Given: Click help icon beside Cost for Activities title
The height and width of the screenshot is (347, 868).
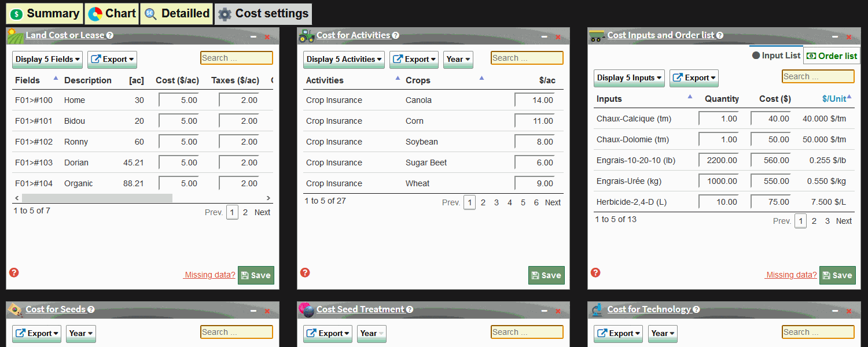Looking at the screenshot, I should click(395, 35).
